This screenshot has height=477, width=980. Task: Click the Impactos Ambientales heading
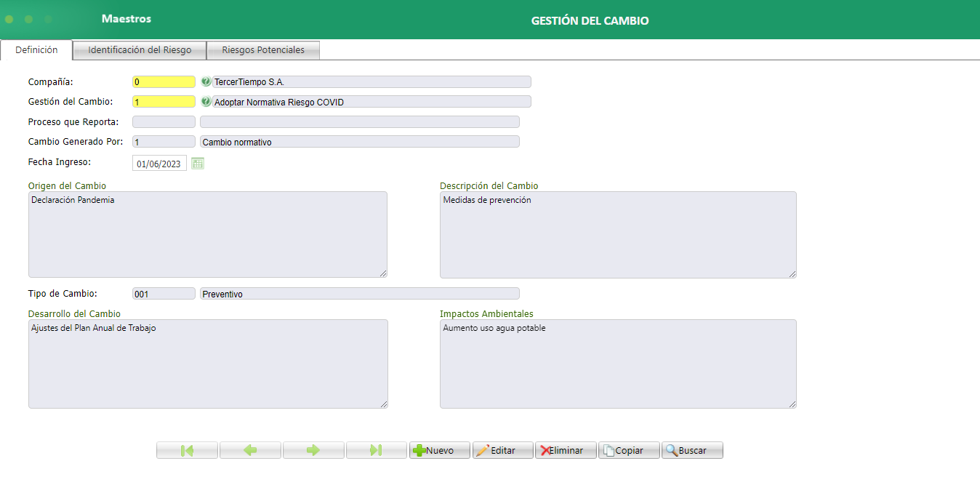486,314
